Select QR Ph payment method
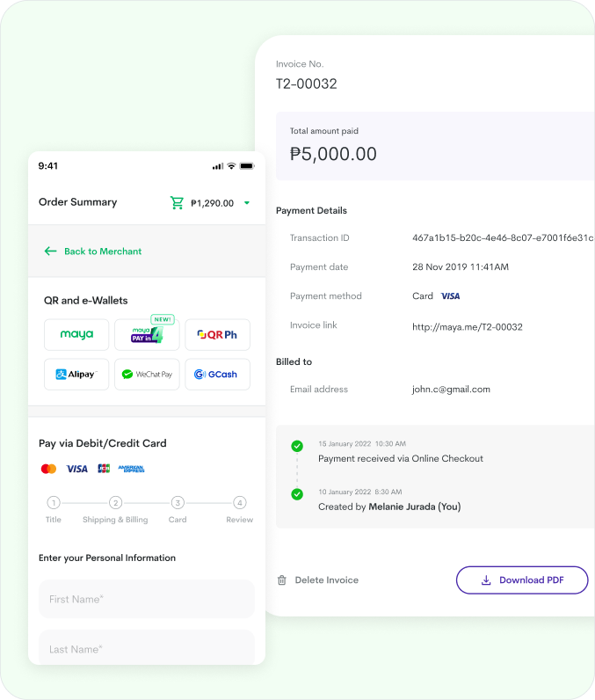The image size is (595, 700). [x=217, y=335]
